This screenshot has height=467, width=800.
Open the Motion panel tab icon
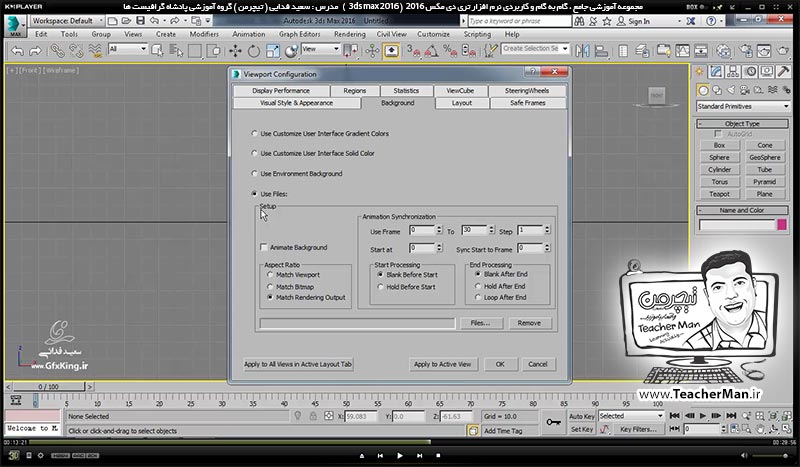pos(750,71)
